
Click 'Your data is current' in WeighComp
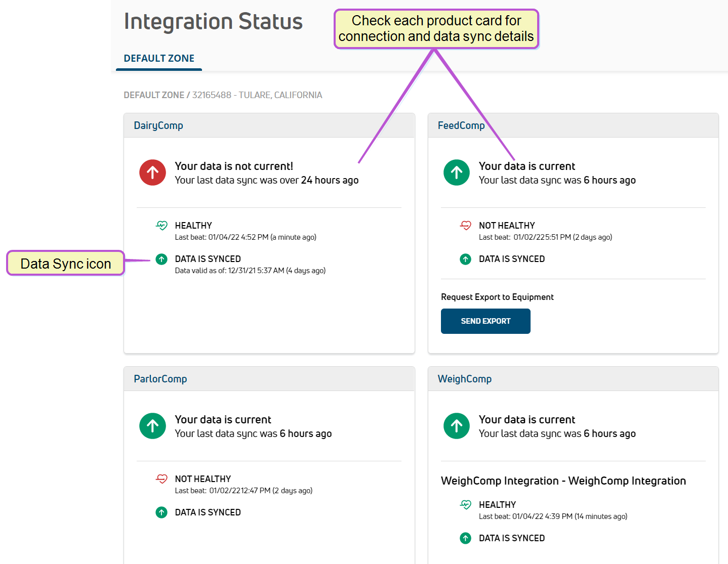click(527, 419)
